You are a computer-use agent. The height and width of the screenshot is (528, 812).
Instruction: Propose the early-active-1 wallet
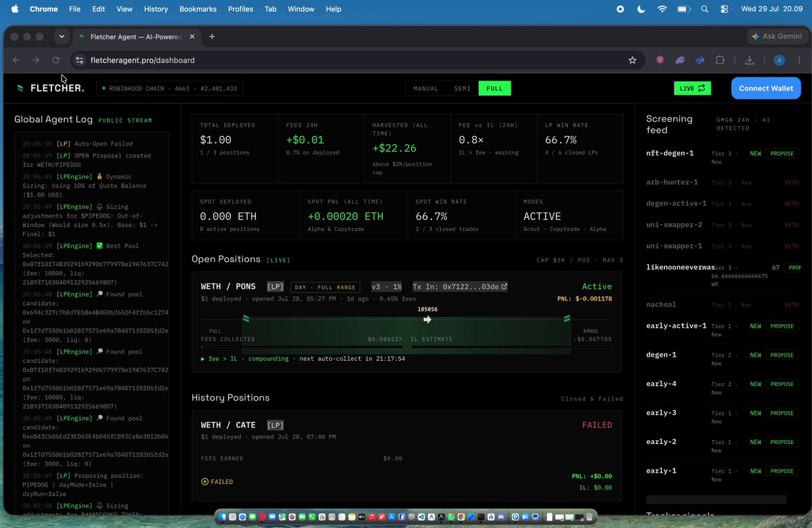(782, 326)
